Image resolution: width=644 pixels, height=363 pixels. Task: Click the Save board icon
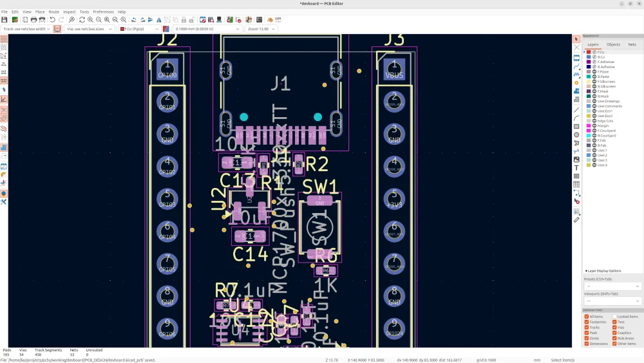(x=5, y=20)
